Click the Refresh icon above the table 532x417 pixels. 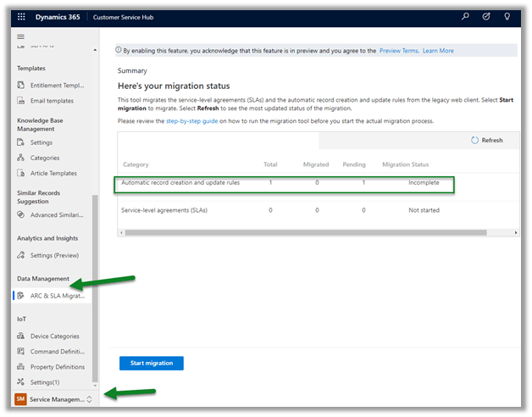[x=474, y=141]
